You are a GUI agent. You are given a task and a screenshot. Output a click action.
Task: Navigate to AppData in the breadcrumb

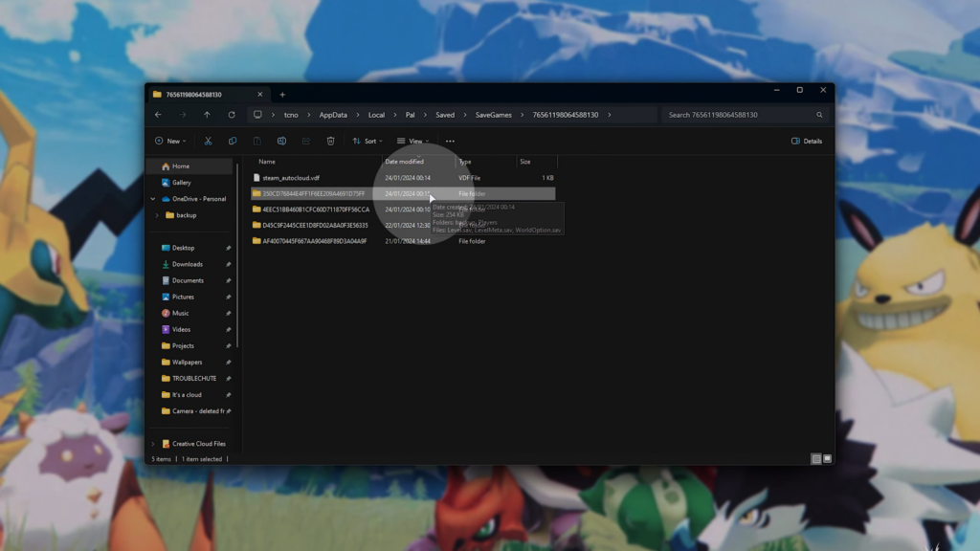[x=333, y=115]
